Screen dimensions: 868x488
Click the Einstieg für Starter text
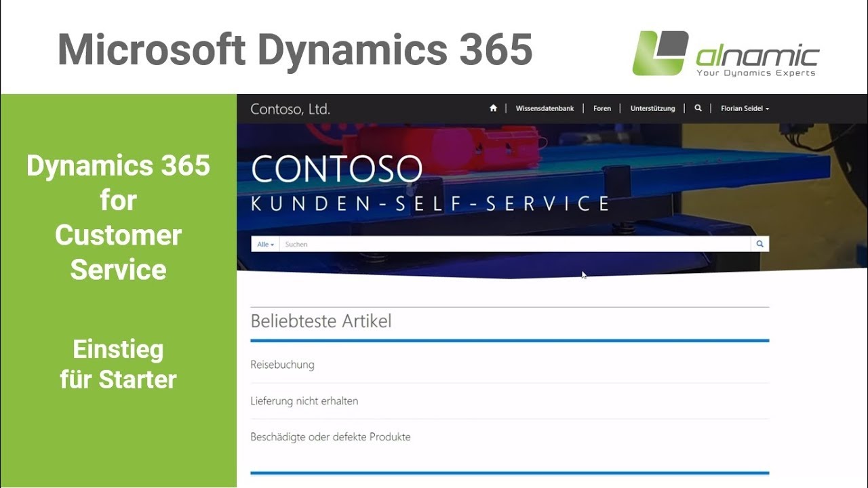point(118,365)
